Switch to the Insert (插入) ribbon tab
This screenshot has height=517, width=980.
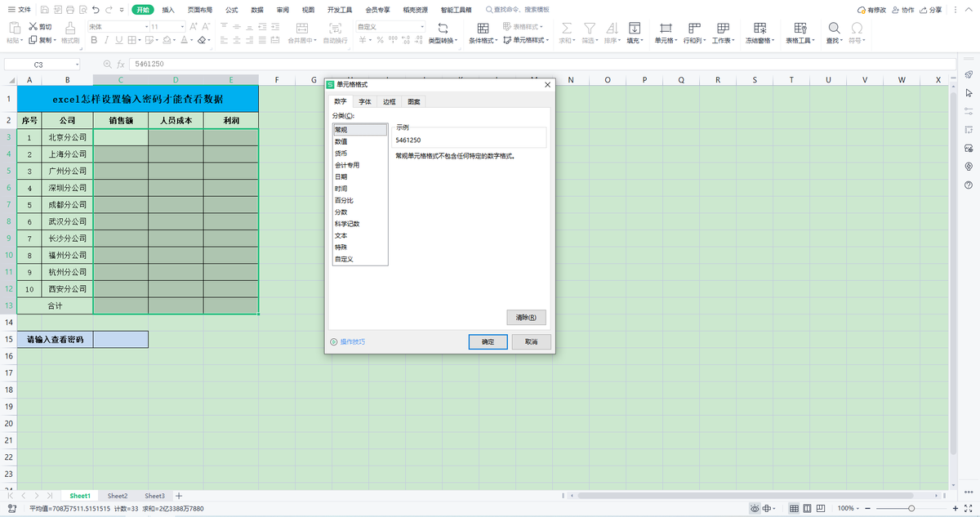click(x=168, y=10)
